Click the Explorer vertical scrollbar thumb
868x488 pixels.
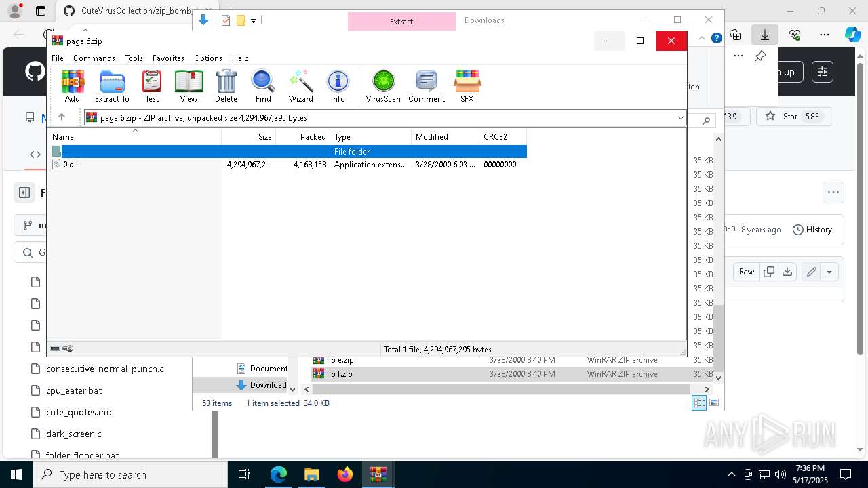tap(719, 337)
